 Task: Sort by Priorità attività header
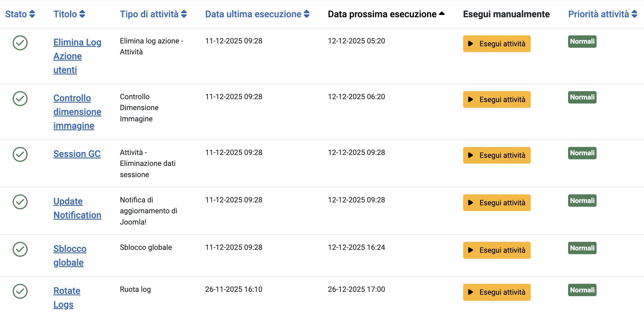coord(603,14)
